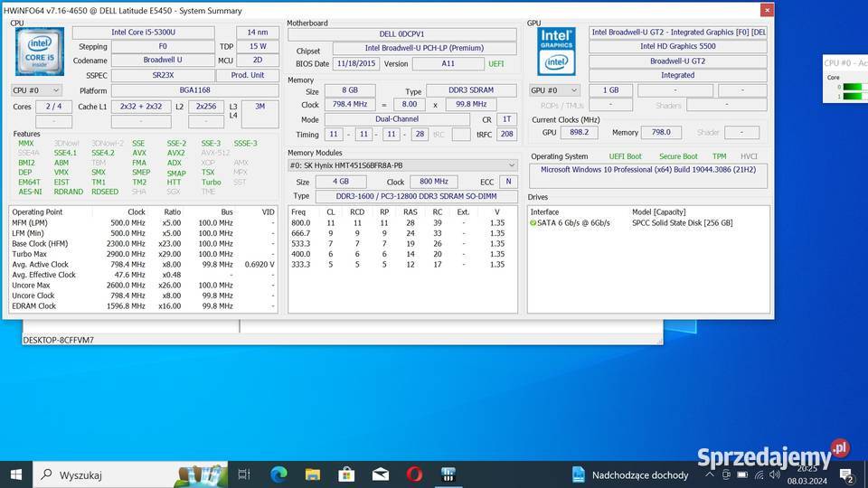This screenshot has width=868, height=488.
Task: Open the Wi-Fi network tray icon
Action: coord(759,474)
